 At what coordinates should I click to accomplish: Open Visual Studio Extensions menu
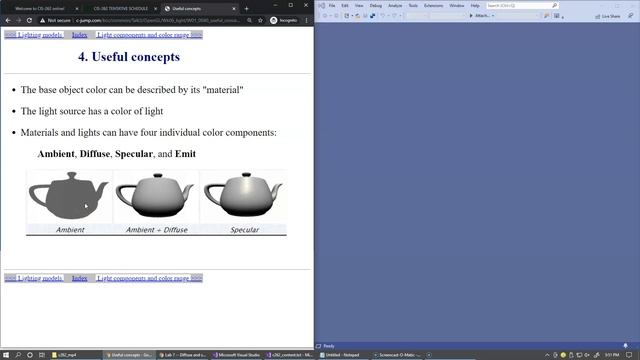click(x=433, y=6)
